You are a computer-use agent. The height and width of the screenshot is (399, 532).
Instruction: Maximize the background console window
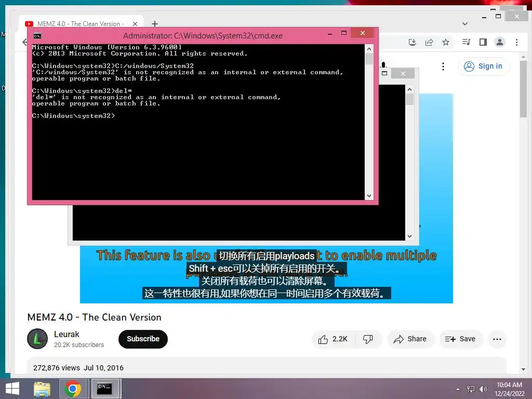[384, 73]
